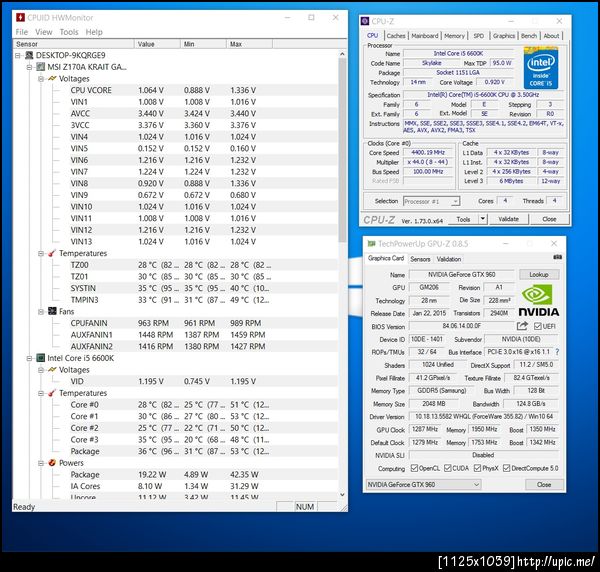Click the Lookup button in GPU-Z

(x=539, y=275)
